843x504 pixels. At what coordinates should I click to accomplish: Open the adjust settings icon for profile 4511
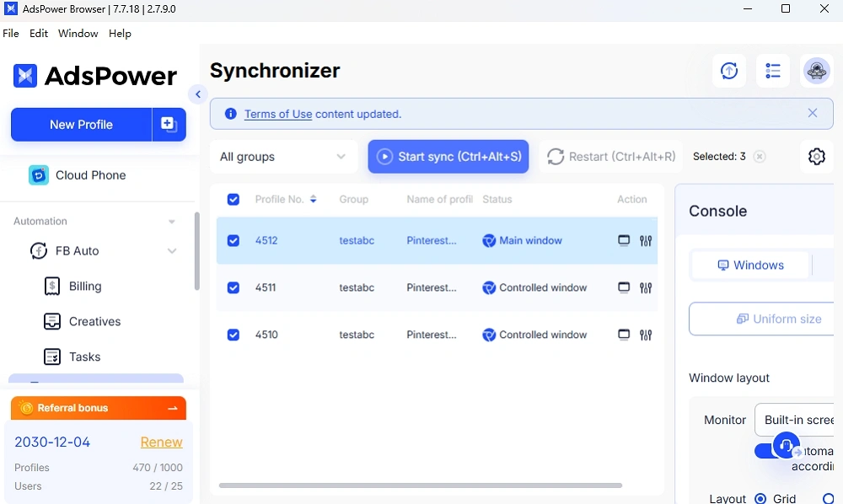646,287
